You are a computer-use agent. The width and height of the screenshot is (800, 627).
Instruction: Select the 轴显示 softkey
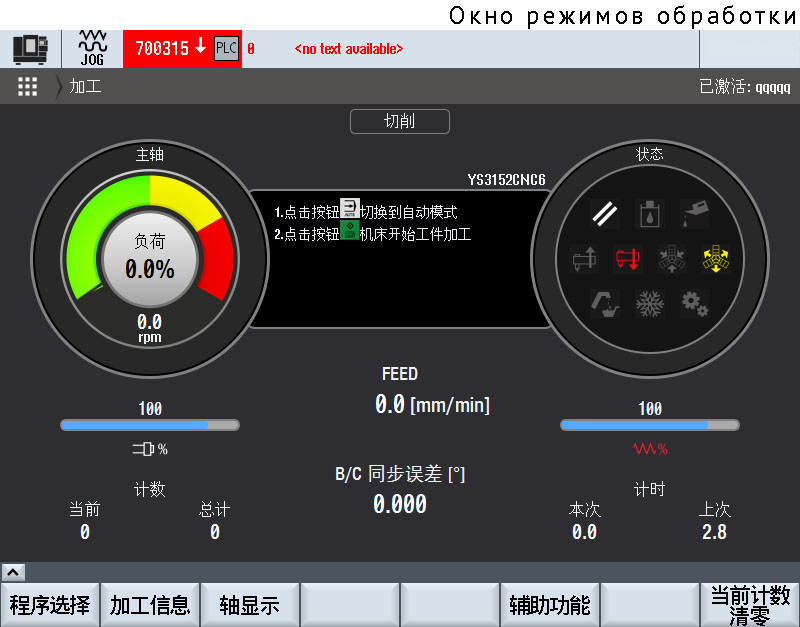pyautogui.click(x=249, y=605)
